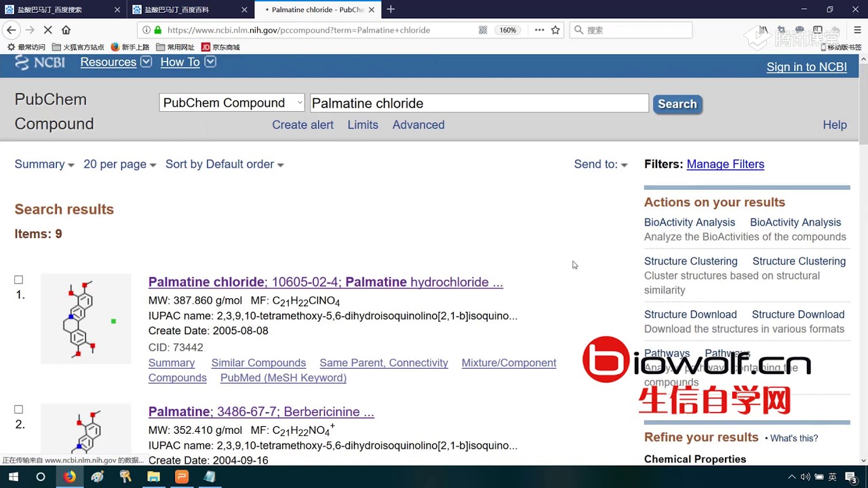Screen dimensions: 868x488
Task: Open the browser home page
Action: coord(66,30)
